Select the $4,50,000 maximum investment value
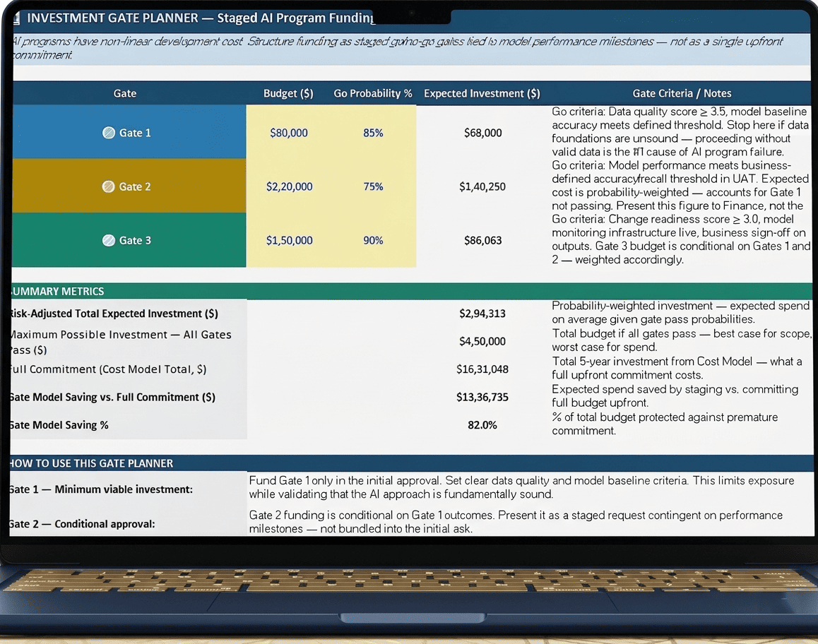 (482, 341)
